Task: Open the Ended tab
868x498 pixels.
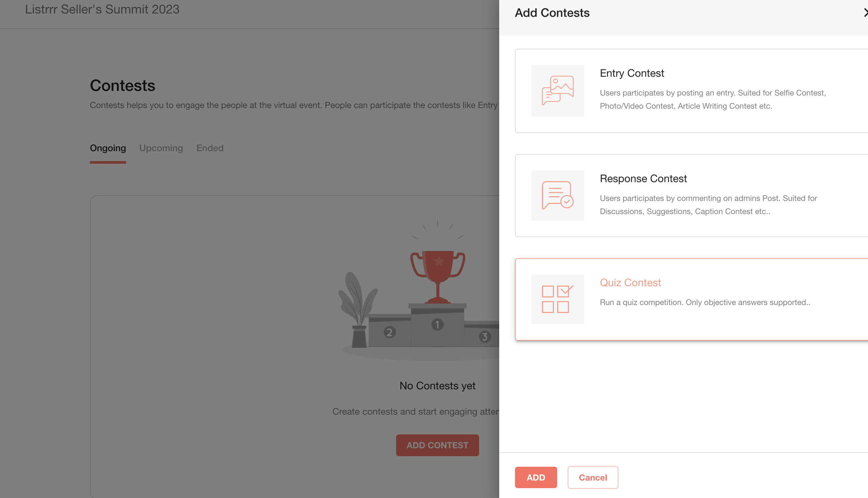Action: (x=210, y=148)
